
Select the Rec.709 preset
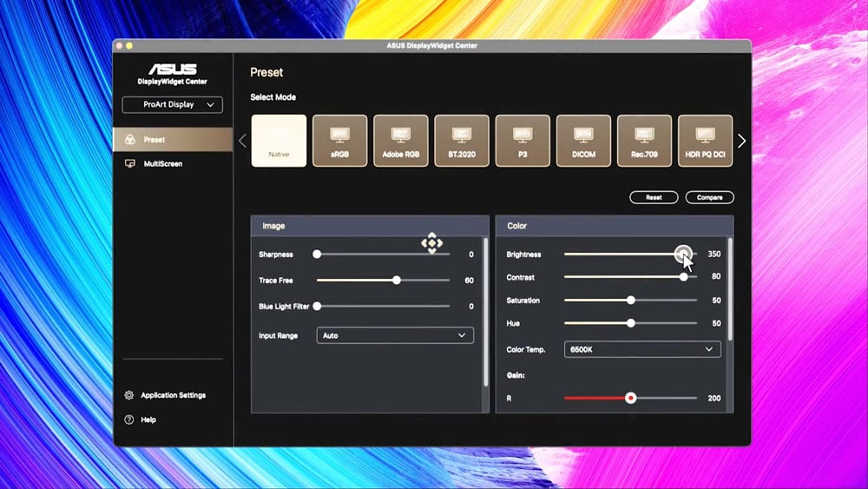pos(644,141)
